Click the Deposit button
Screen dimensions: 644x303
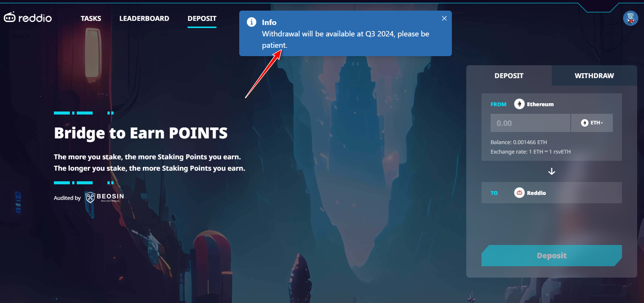click(551, 256)
